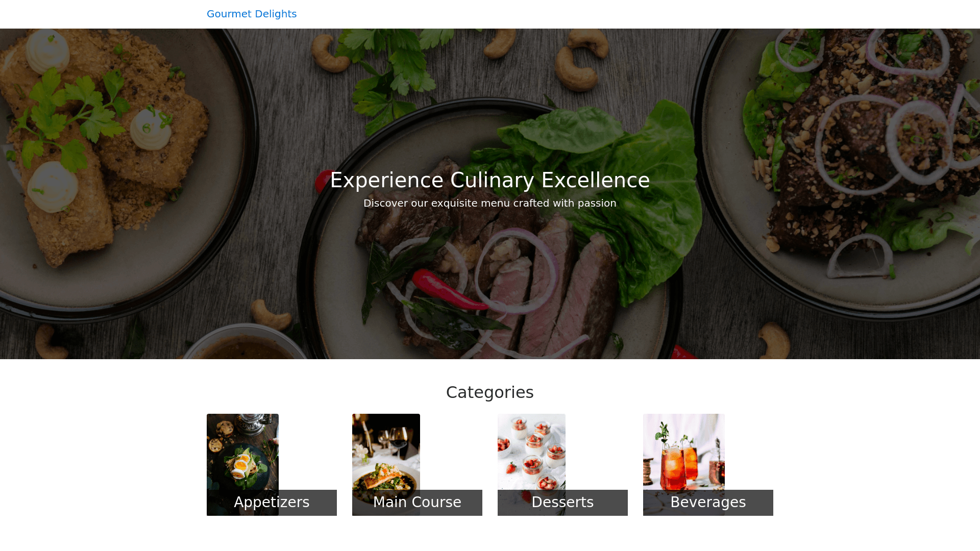Click the Appetizers egg salad photo
The height and width of the screenshot is (551, 980).
[x=242, y=452]
